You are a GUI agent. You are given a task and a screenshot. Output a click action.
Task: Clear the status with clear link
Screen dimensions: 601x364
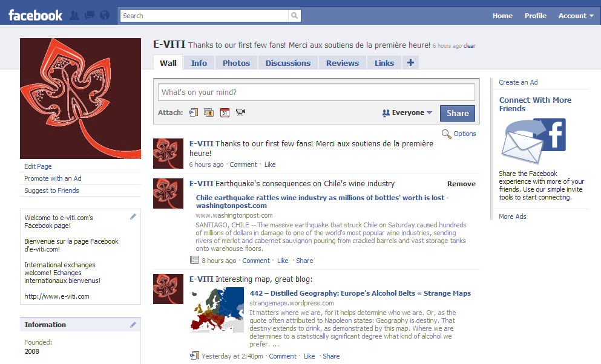tap(469, 46)
